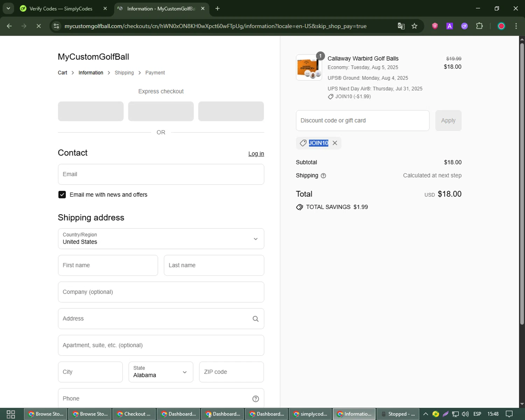
Task: Click the middle express checkout button
Action: pyautogui.click(x=161, y=111)
